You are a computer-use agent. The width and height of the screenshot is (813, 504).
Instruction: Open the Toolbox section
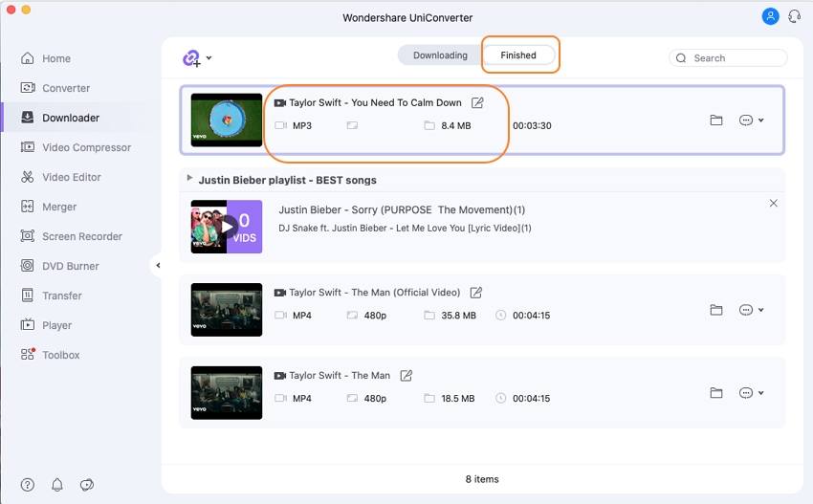[50, 355]
